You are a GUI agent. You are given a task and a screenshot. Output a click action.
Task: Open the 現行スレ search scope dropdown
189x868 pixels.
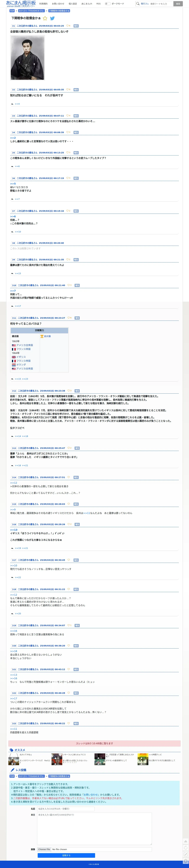[x=145, y=4]
